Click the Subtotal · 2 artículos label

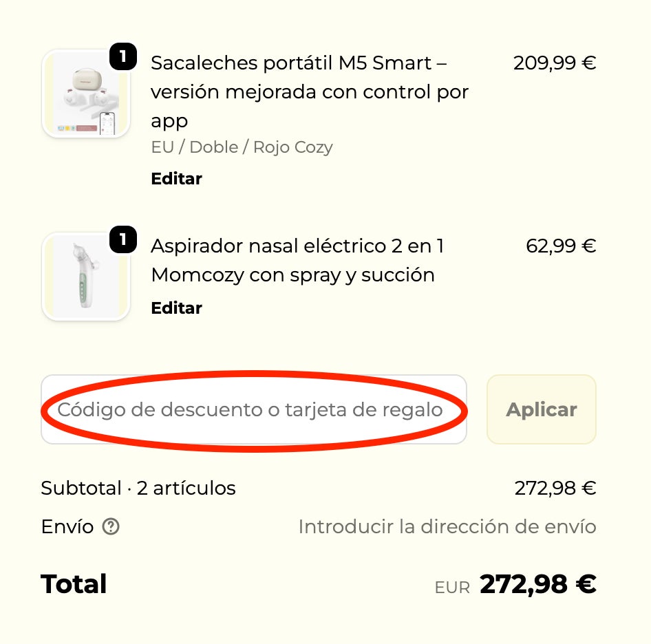138,489
